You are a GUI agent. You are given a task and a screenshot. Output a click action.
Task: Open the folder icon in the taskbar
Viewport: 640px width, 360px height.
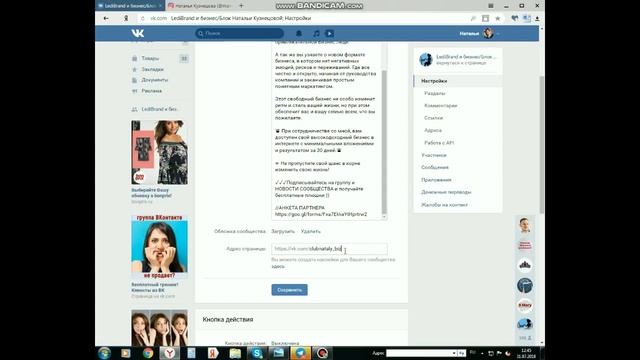pos(235,353)
